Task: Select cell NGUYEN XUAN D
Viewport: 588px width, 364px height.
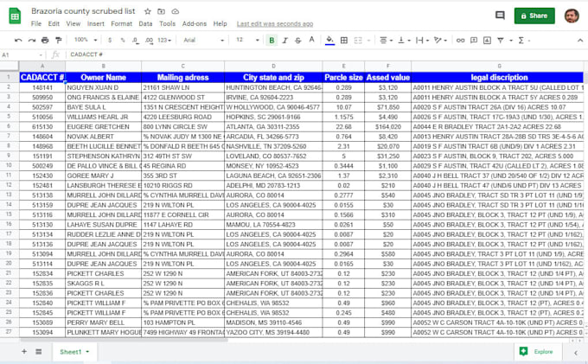Action: pyautogui.click(x=103, y=87)
